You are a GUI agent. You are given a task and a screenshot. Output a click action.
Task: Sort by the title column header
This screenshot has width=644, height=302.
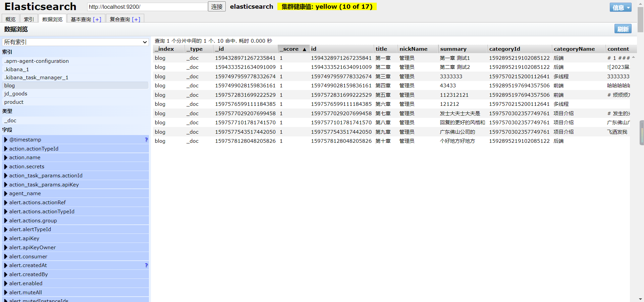click(x=386, y=49)
